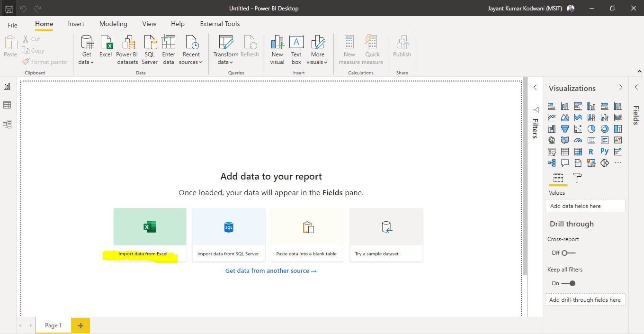Open the Modeling ribbon tab
Screen dimensions: 644x334
(113, 24)
